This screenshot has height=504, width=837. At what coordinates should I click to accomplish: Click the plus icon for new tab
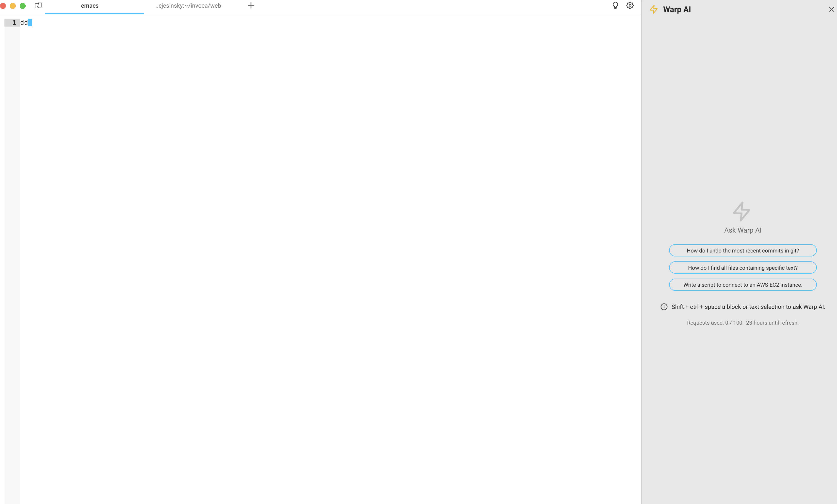(251, 5)
